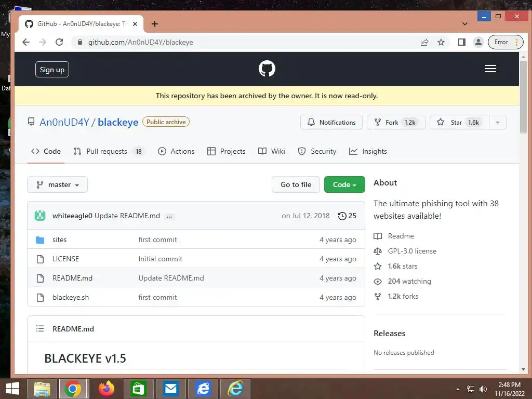Open the Wiki tab
This screenshot has height=399, width=532.
point(271,151)
